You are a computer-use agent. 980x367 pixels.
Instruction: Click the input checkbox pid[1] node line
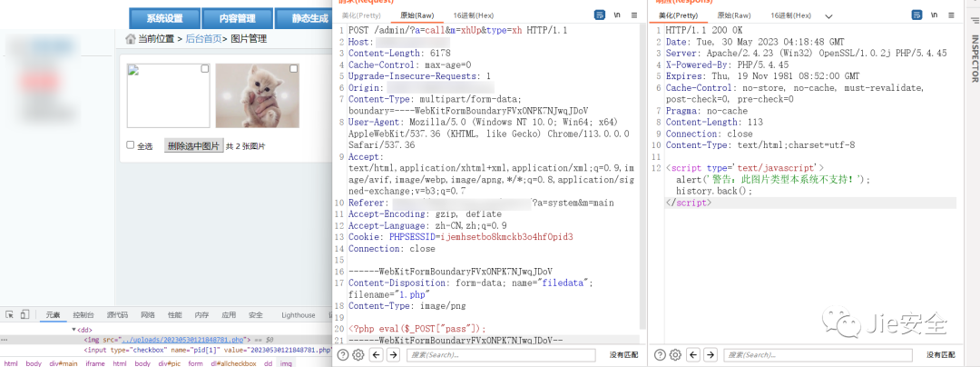(x=208, y=350)
